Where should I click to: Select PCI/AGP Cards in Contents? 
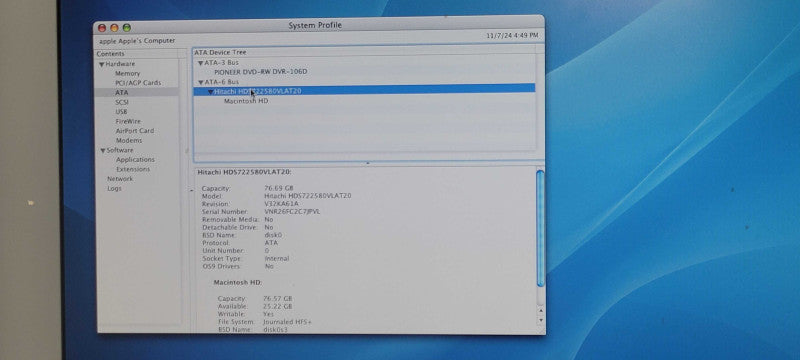tap(138, 83)
